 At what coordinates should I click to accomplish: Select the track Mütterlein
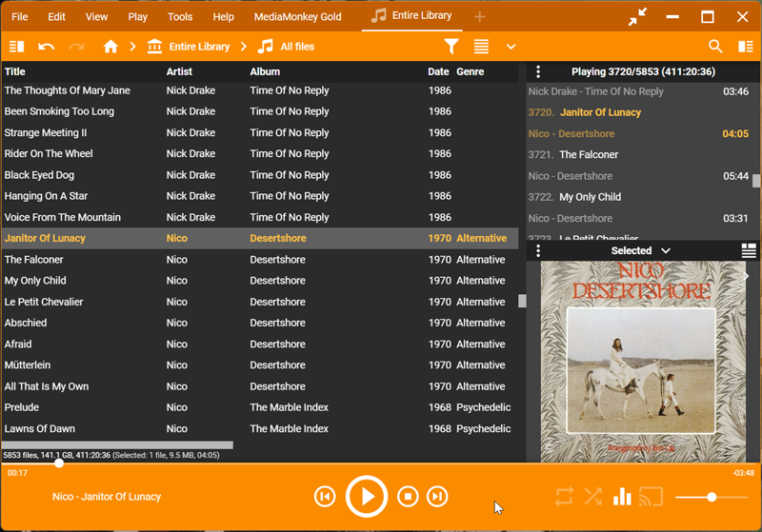(260, 365)
